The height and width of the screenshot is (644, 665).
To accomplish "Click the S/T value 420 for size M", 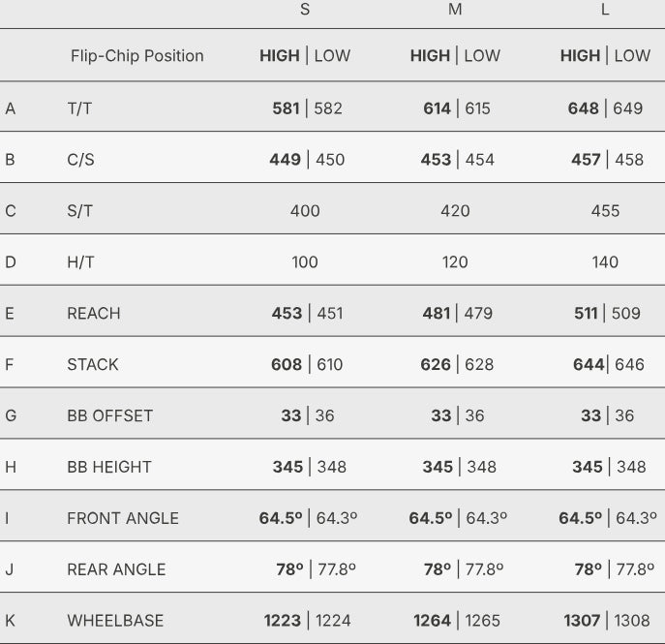I will (x=455, y=211).
